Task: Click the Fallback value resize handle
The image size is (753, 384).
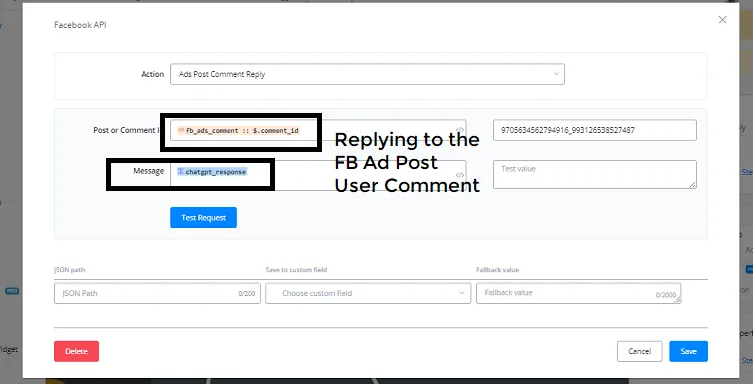Action: [678, 300]
